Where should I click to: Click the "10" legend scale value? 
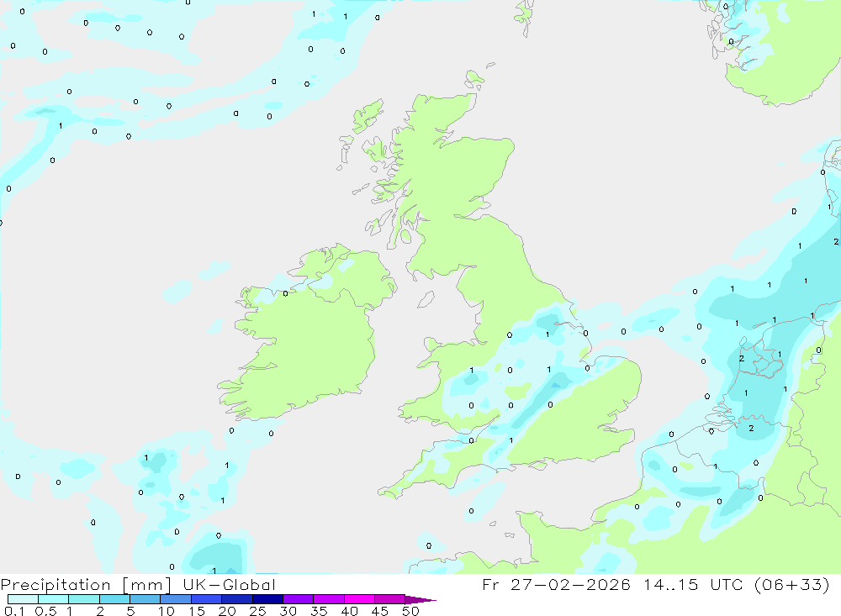(x=167, y=611)
